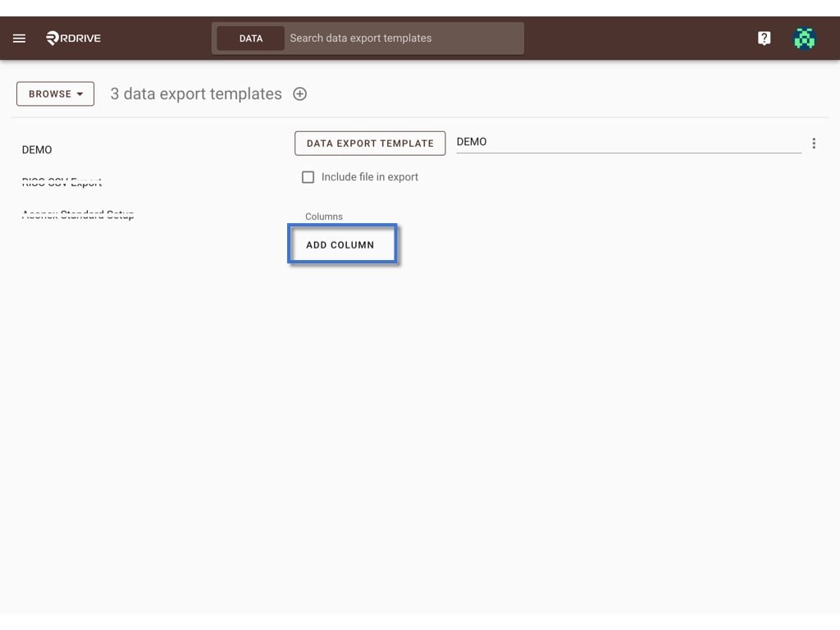The image size is (840, 630).
Task: Click the Columns section label
Action: pyautogui.click(x=323, y=217)
